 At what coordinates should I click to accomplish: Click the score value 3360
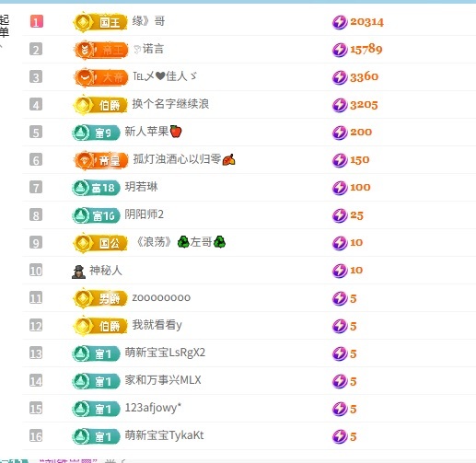(x=365, y=77)
